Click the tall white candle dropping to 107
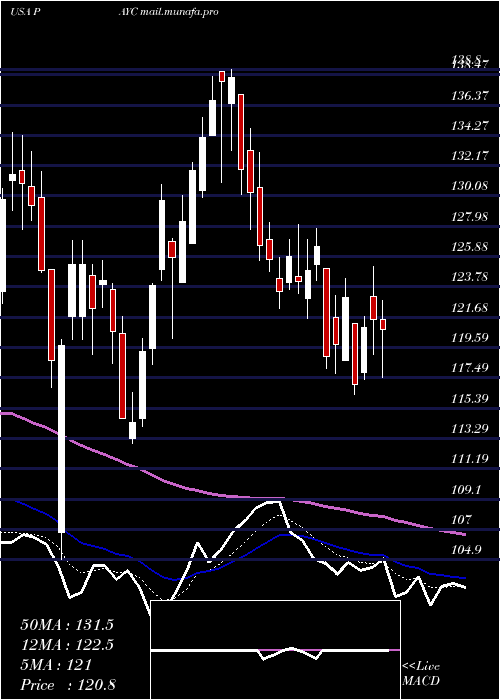 point(61,438)
